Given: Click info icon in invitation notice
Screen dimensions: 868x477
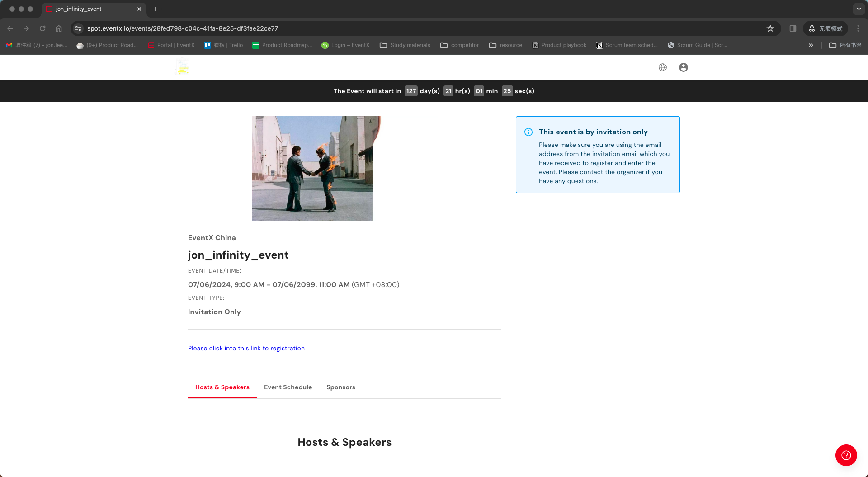Looking at the screenshot, I should click(528, 132).
